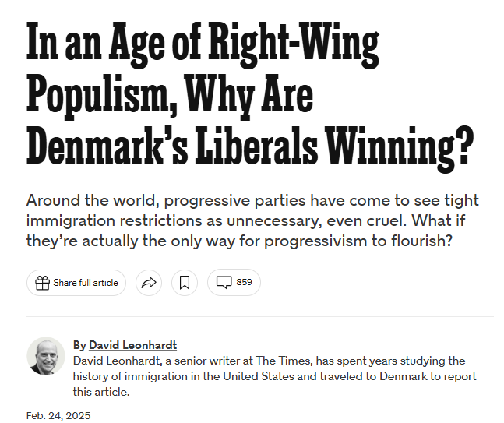Screen dimensions: 504x423
Task: Click the gift icon beside Share full article
Action: point(42,282)
